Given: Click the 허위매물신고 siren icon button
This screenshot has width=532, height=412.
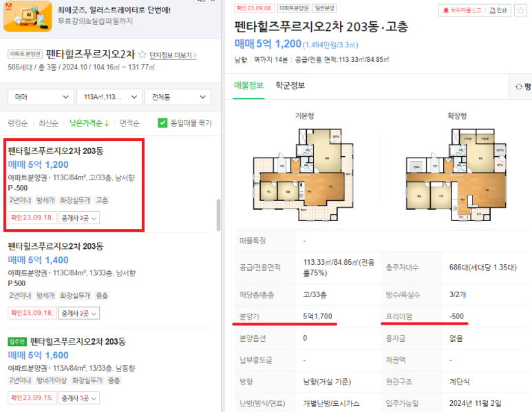Looking at the screenshot, I should coord(463,10).
